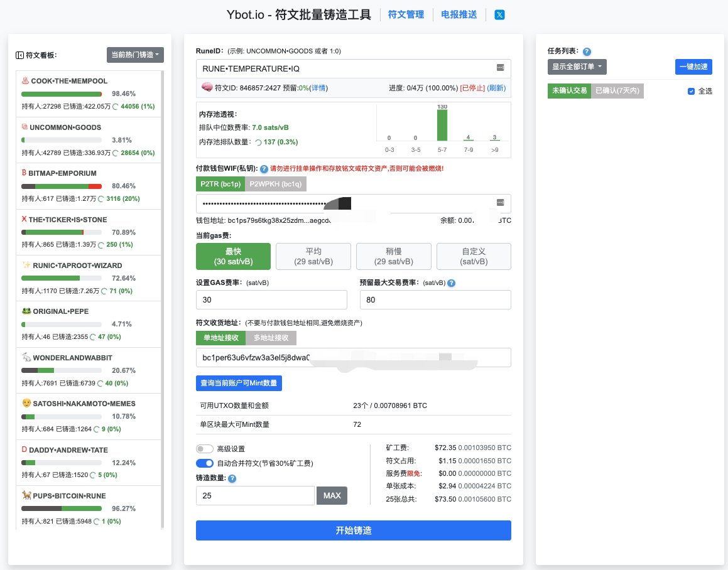Click the 5-7 fee range chart bar
Viewport: 728px width, 570px height.
pos(442,125)
